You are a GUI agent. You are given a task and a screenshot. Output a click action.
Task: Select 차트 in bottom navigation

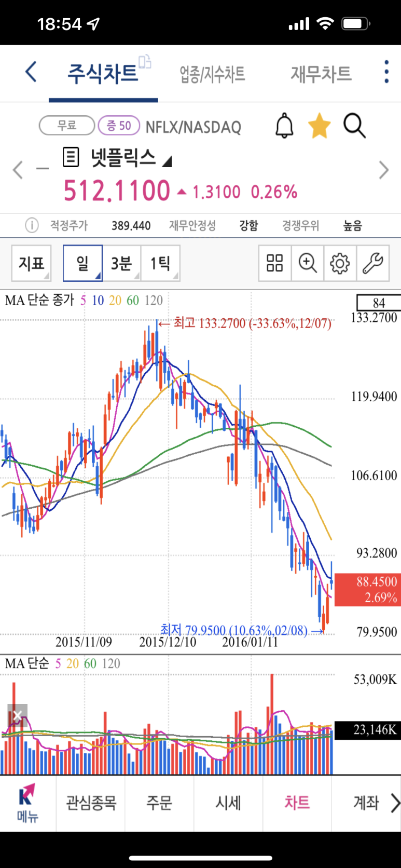297,803
